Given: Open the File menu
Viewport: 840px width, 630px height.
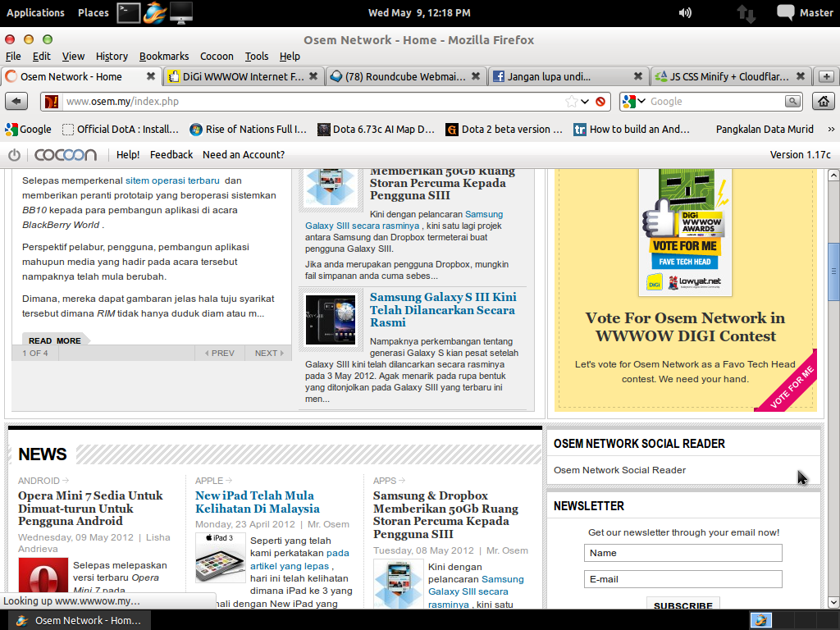Looking at the screenshot, I should coord(13,57).
